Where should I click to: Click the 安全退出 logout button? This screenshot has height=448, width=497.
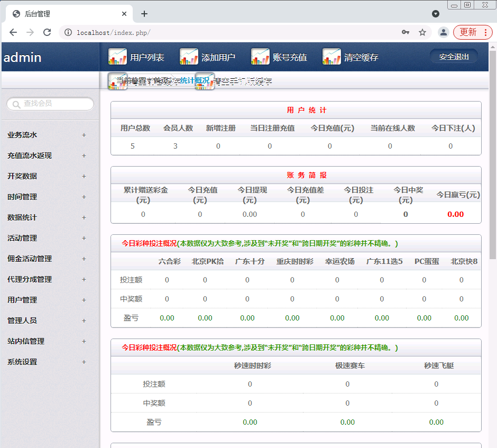click(454, 57)
